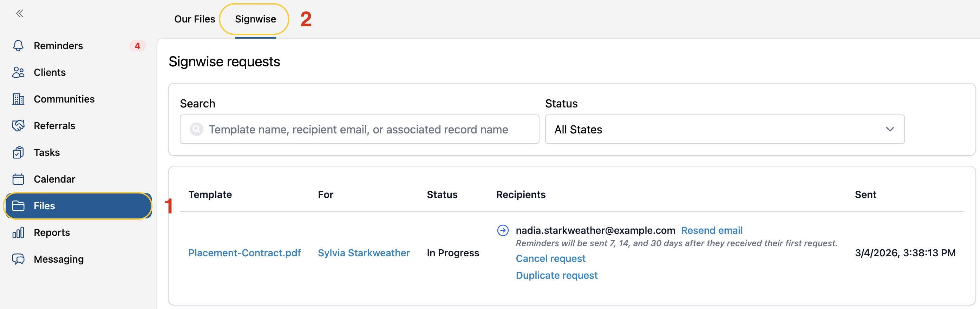Click the Reports bar chart icon
Viewport: 980px width, 309px height.
coord(18,232)
